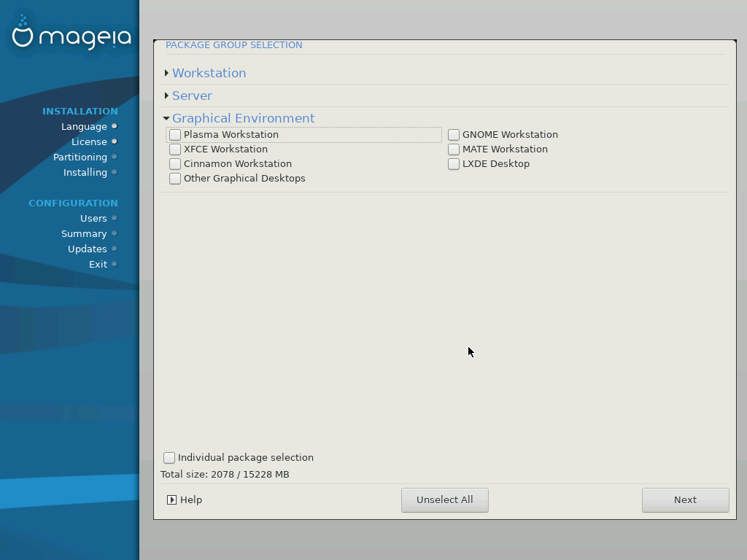Toggle Individual package selection
This screenshot has height=560, width=747.
[x=169, y=458]
